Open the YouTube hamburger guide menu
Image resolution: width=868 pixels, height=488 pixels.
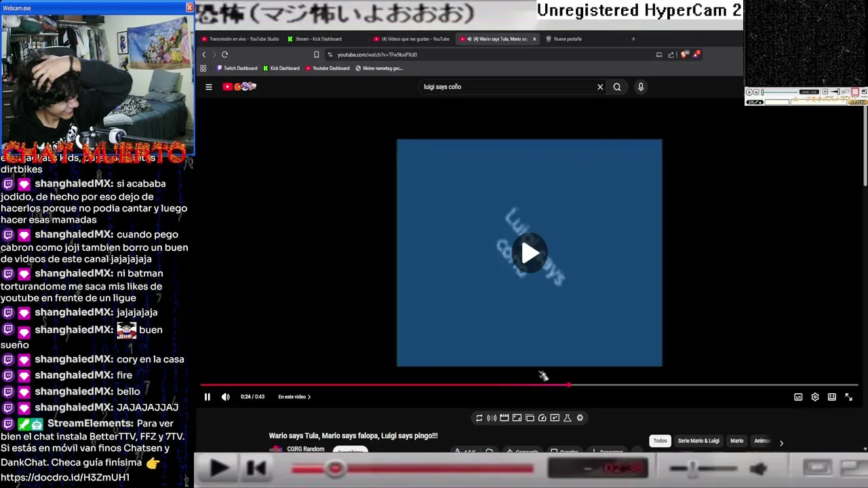[209, 87]
